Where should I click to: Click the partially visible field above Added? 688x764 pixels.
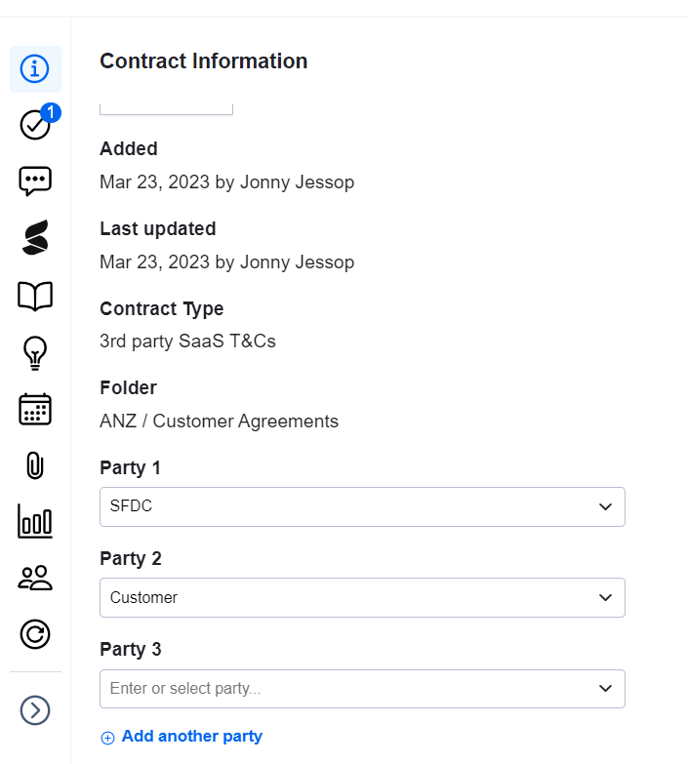(x=166, y=108)
